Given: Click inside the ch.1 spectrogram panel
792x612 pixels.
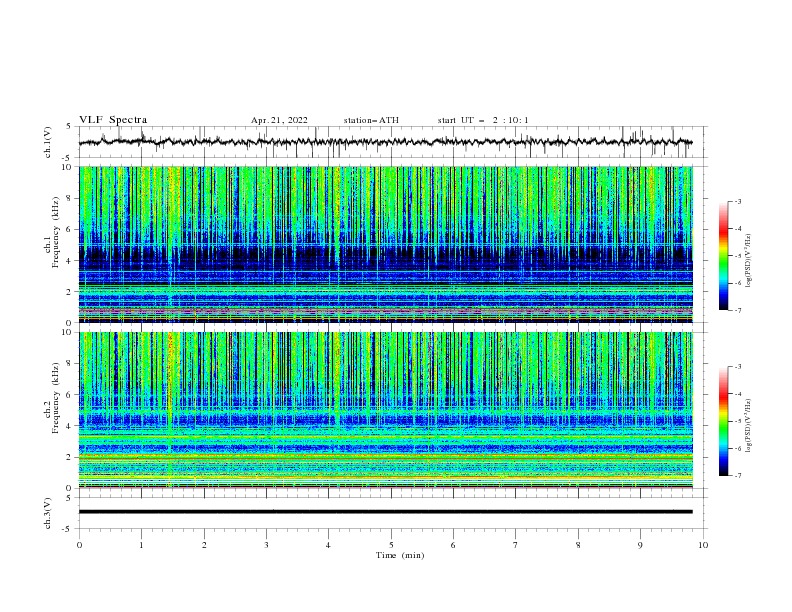Looking at the screenshot, I should click(x=385, y=244).
